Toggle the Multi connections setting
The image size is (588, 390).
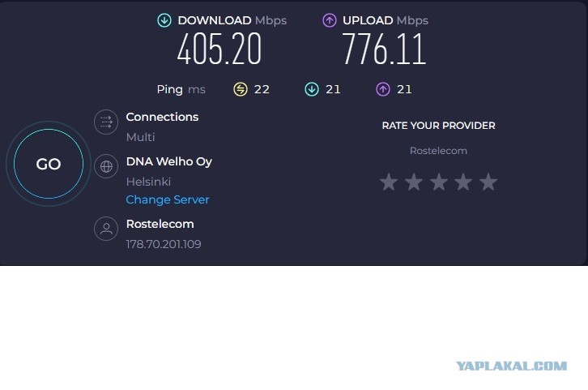[x=141, y=137]
